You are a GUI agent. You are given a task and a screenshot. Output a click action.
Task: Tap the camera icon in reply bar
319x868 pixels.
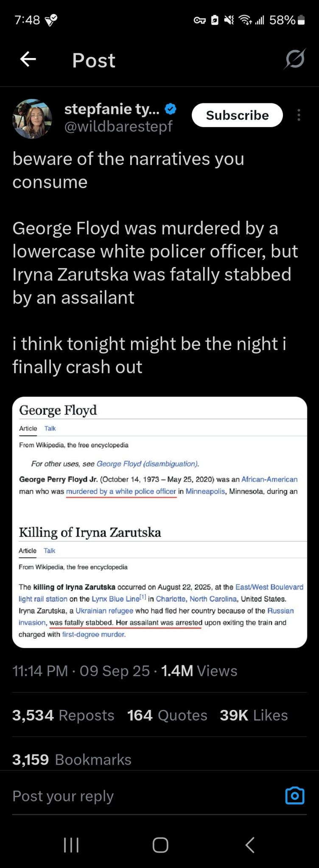(x=295, y=796)
